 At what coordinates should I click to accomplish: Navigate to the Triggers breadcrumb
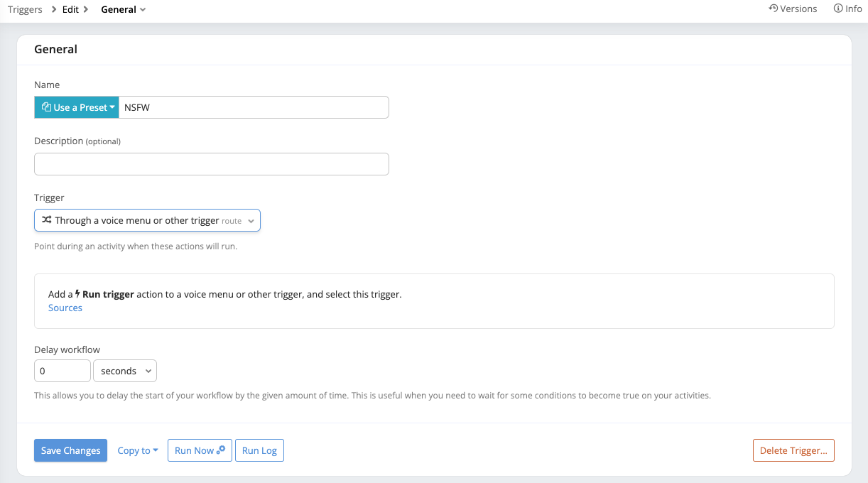click(x=25, y=9)
